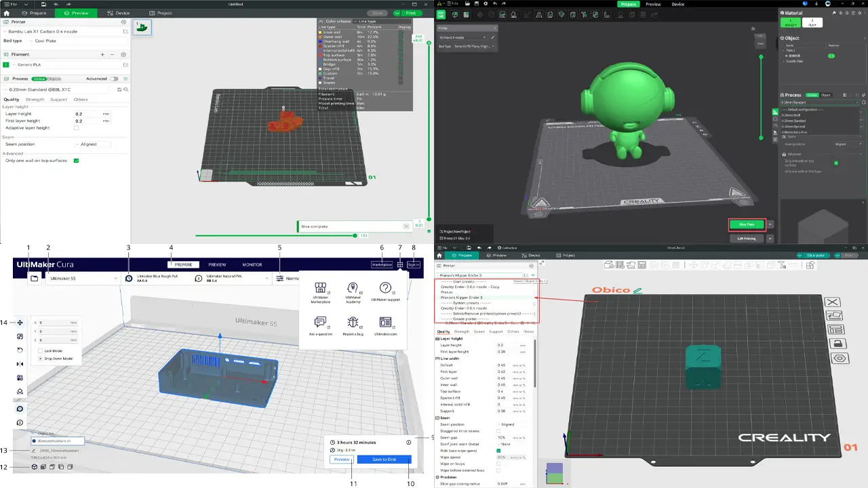Viewport: 868px width, 488px height.
Task: Open Per Model Settings tool in Cura
Action: pyautogui.click(x=20, y=378)
